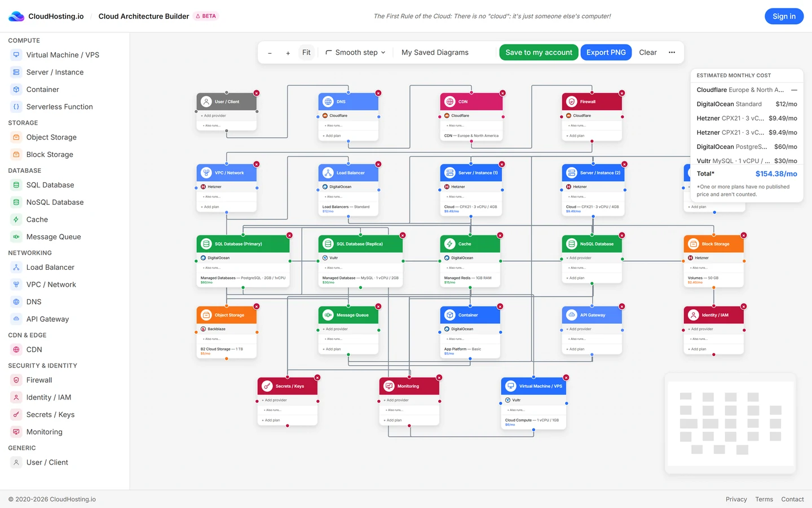Click Vultr MySQL cost row
Image resolution: width=812 pixels, height=508 pixels.
(x=747, y=161)
